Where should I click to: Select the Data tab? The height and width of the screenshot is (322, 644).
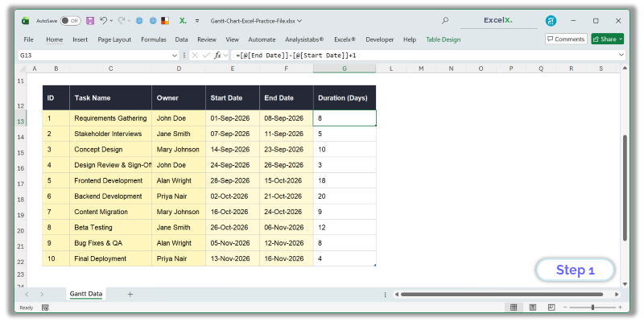click(x=181, y=39)
